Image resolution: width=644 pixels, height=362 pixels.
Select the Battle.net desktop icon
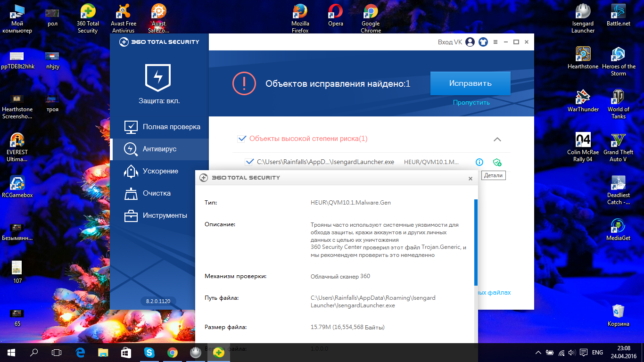click(x=618, y=16)
